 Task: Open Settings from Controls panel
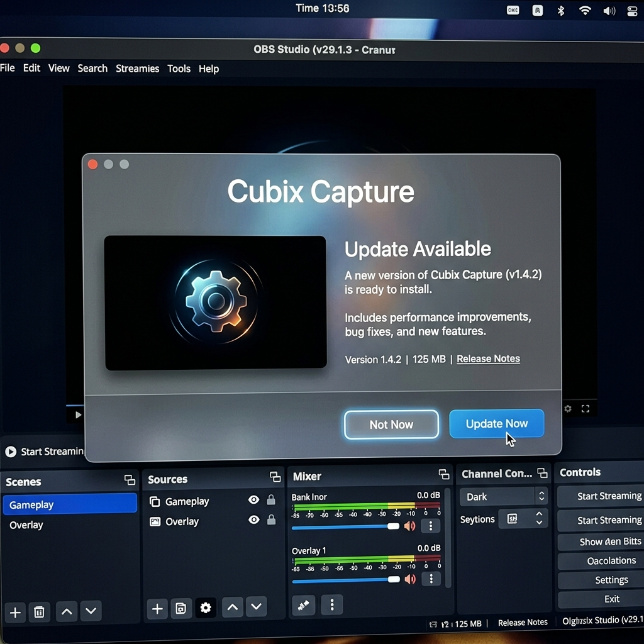pos(601,580)
